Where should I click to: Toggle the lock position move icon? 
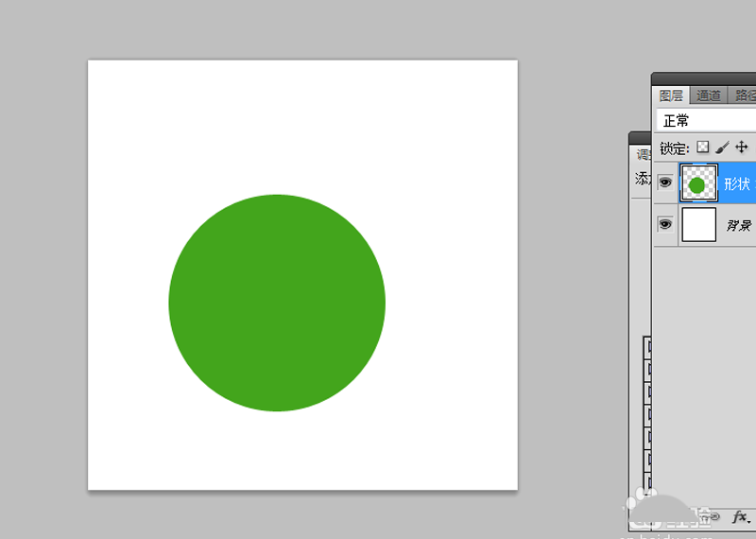point(742,148)
